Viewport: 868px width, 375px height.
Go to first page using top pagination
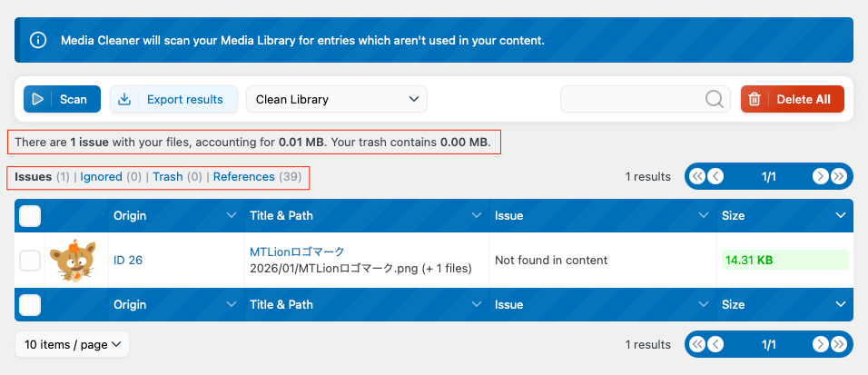(x=697, y=176)
